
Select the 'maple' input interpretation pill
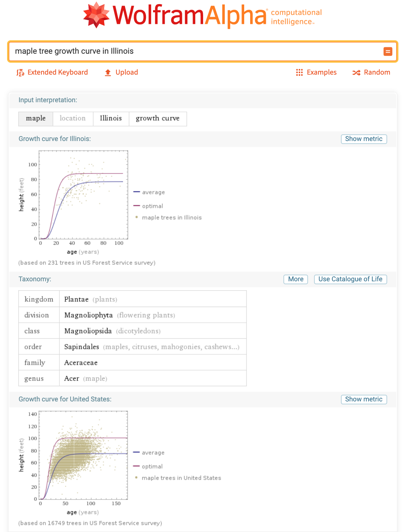coord(35,119)
